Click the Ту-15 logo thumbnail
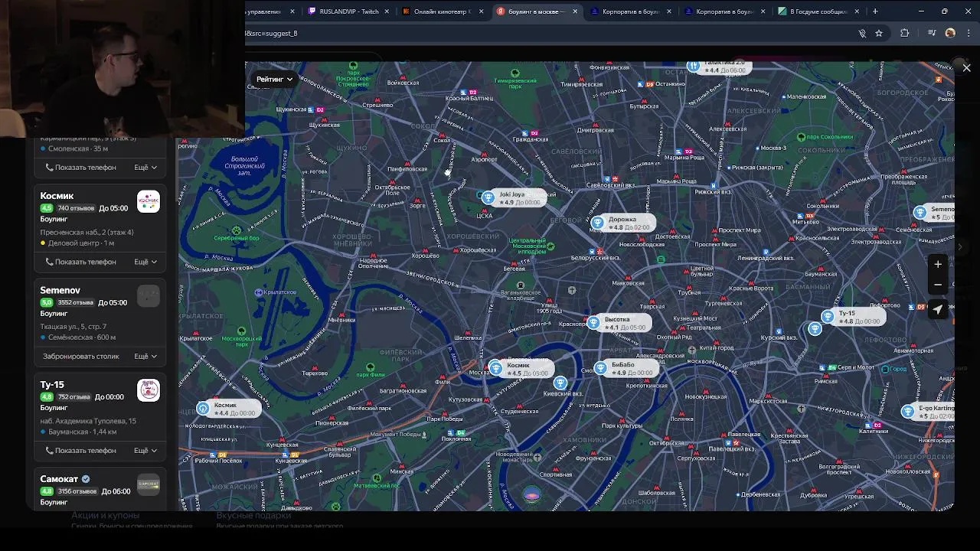This screenshot has width=980, height=551. [x=149, y=390]
